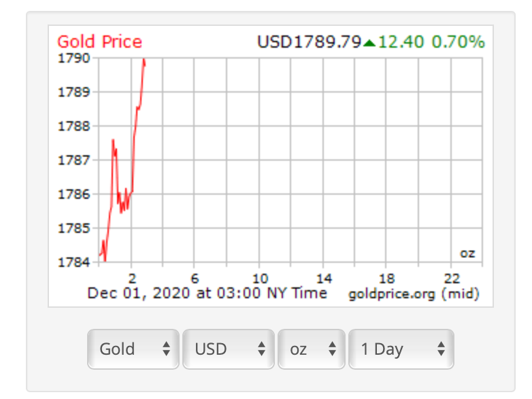The width and height of the screenshot is (532, 399).
Task: Click the green up-arrow price change icon
Action: click(369, 43)
